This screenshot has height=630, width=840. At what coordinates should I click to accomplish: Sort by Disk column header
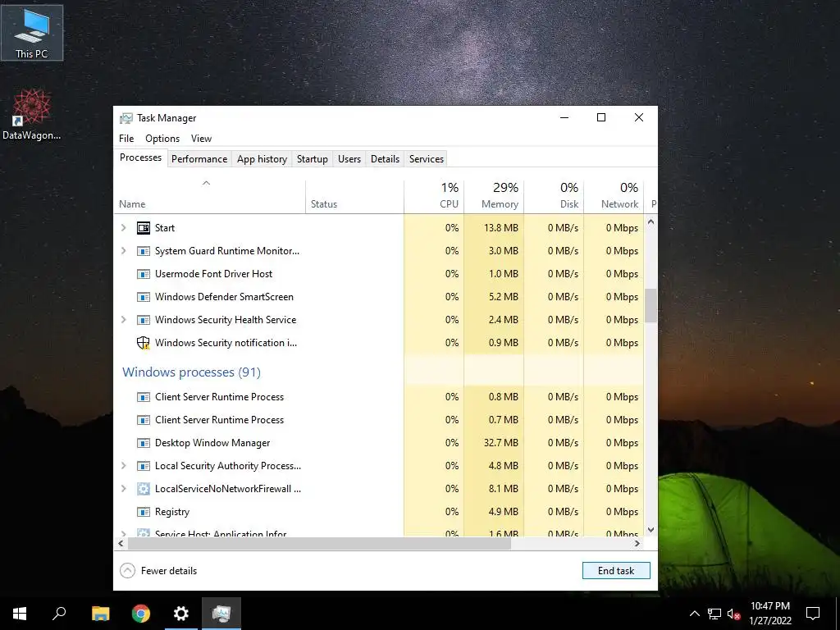point(554,197)
